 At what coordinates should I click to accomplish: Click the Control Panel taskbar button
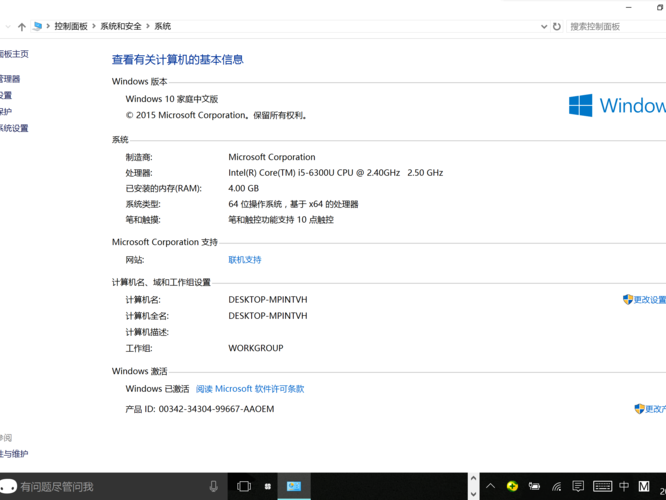tap(293, 486)
